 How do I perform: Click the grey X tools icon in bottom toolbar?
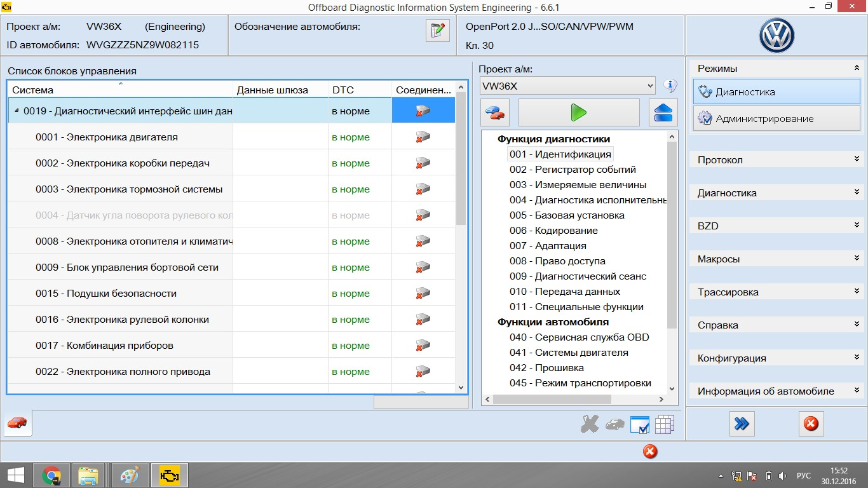590,424
